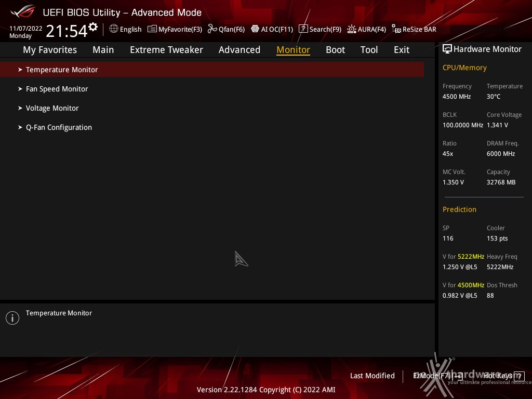Click the 45x ratio value
The height and width of the screenshot is (399, 532).
tap(448, 154)
